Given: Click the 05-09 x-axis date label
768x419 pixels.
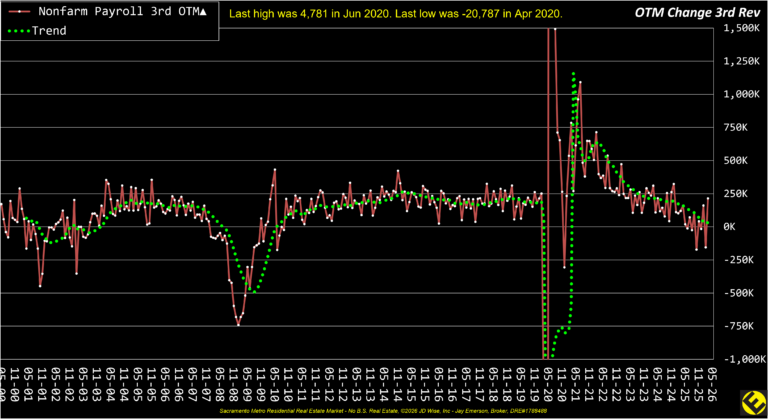Looking at the screenshot, I should [247, 385].
